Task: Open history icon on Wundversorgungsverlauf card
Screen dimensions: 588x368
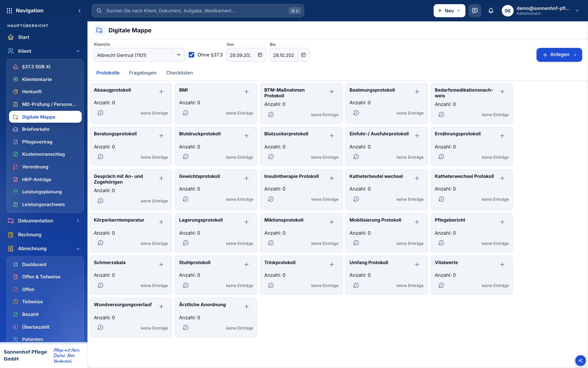Action: pyautogui.click(x=100, y=327)
